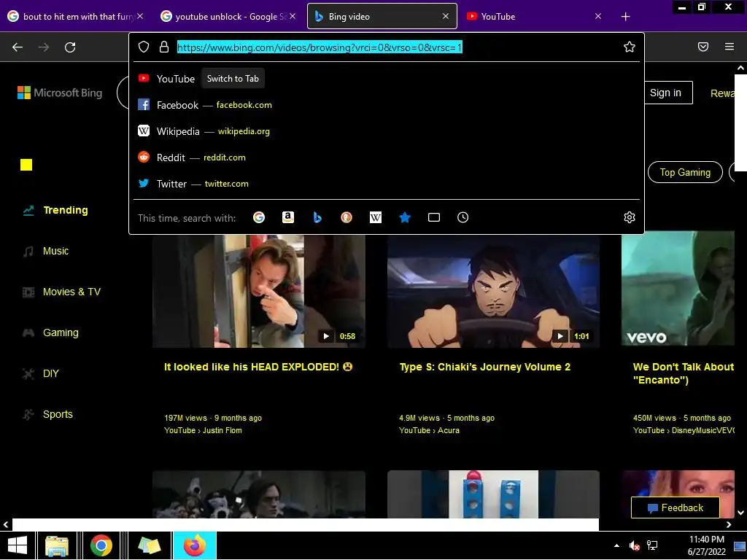Launch Chrome from the taskbar
747x560 pixels.
tap(101, 545)
